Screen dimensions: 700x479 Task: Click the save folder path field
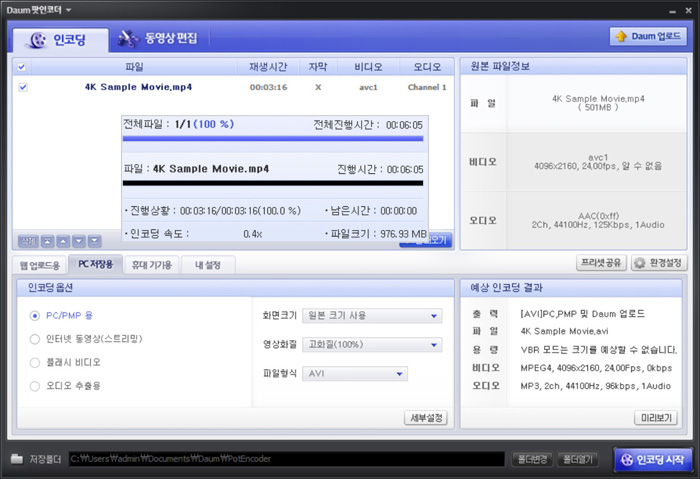click(x=285, y=459)
